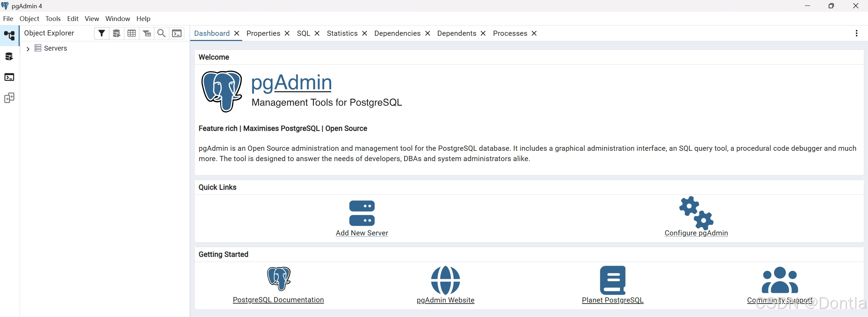Close the Processes tab
Image resolution: width=868 pixels, height=317 pixels.
click(x=534, y=33)
